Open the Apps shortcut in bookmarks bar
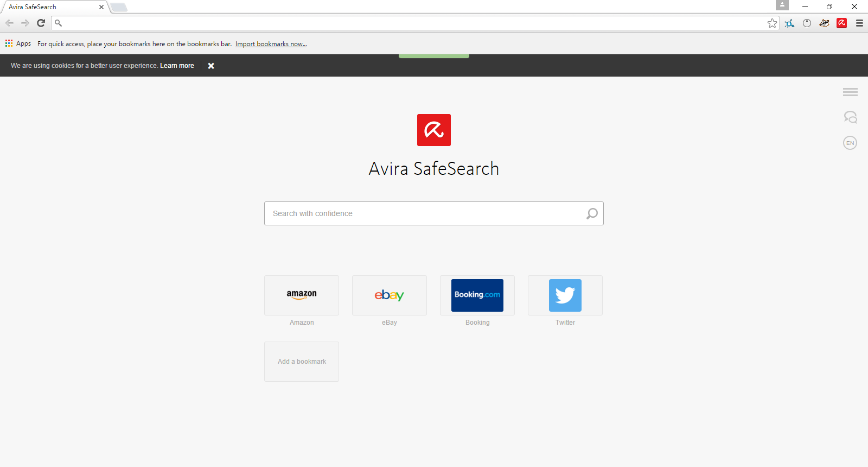 [18, 43]
